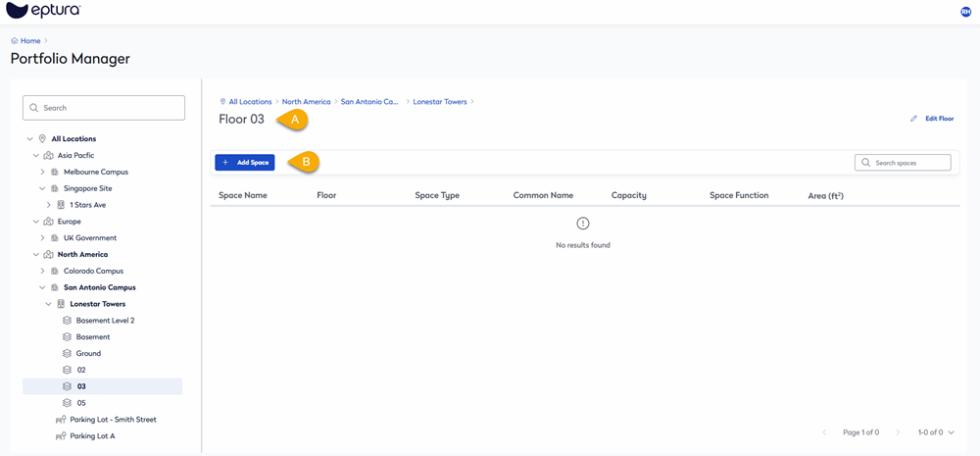Click the home icon in breadcrumb

click(15, 40)
